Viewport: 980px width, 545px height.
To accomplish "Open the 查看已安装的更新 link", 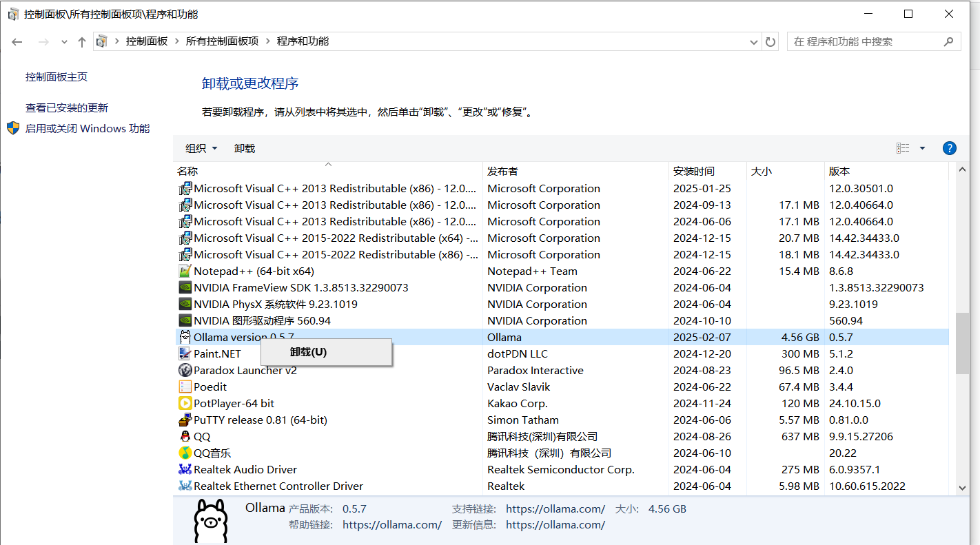I will tap(67, 108).
